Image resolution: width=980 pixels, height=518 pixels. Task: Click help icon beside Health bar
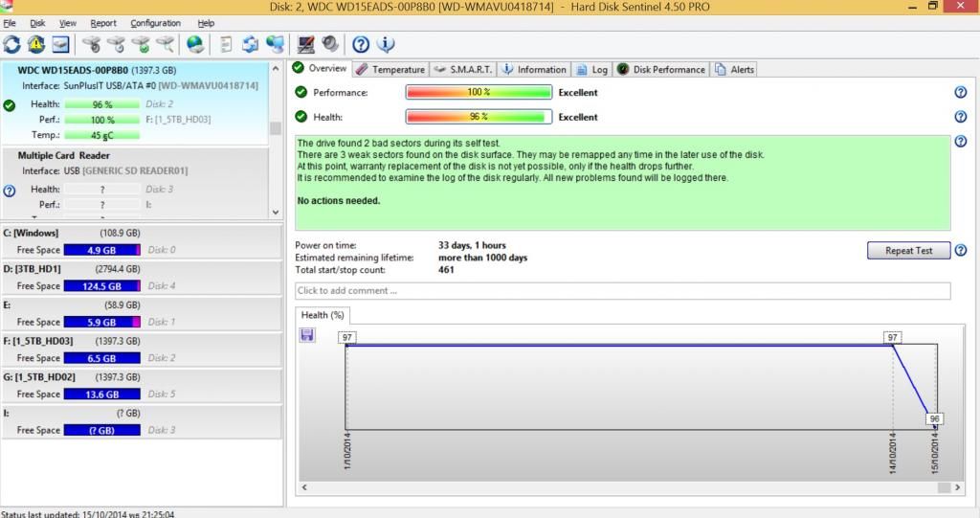click(x=961, y=117)
